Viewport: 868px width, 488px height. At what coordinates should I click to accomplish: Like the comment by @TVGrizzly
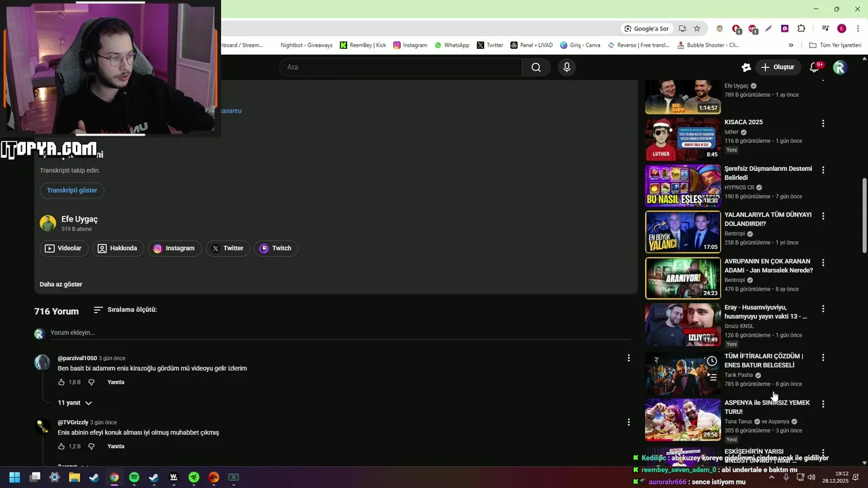(62, 447)
